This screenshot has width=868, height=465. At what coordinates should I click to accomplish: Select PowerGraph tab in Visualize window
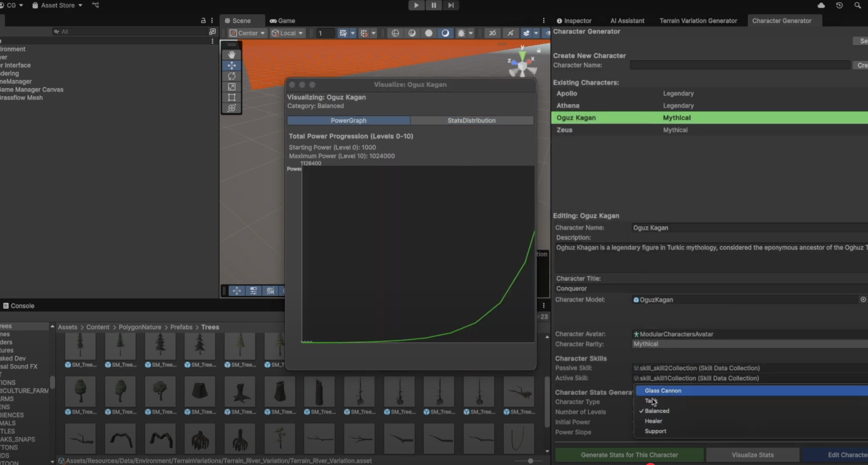point(348,120)
